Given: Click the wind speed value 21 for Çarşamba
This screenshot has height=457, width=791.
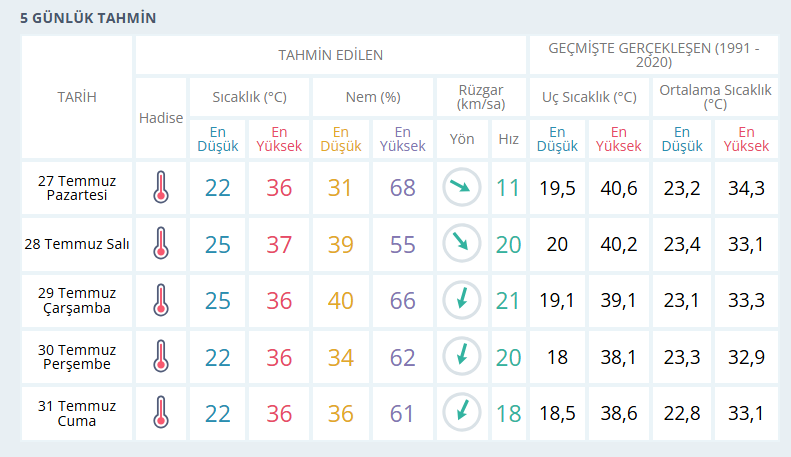Looking at the screenshot, I should [508, 301].
